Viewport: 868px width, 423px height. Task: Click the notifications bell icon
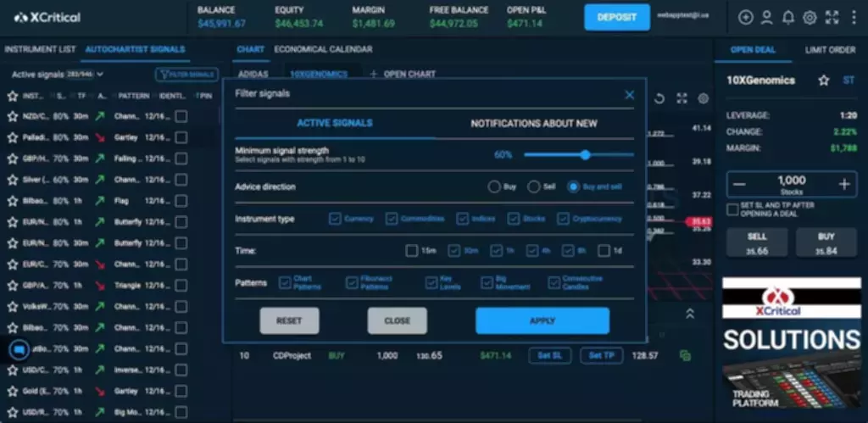click(788, 17)
